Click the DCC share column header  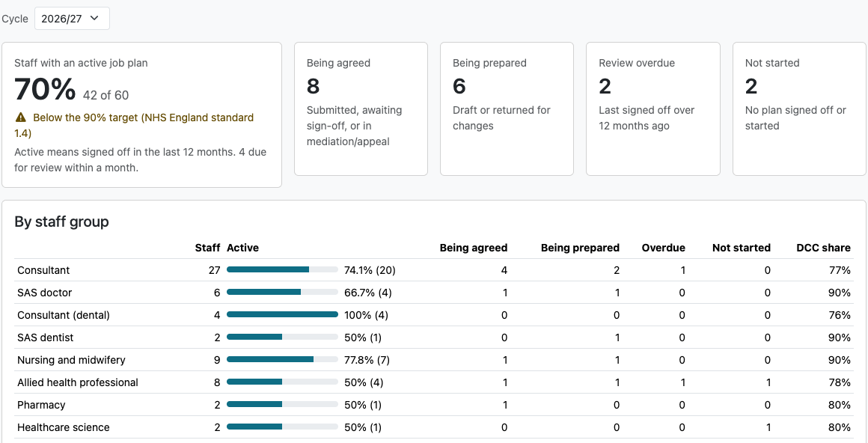pos(823,248)
